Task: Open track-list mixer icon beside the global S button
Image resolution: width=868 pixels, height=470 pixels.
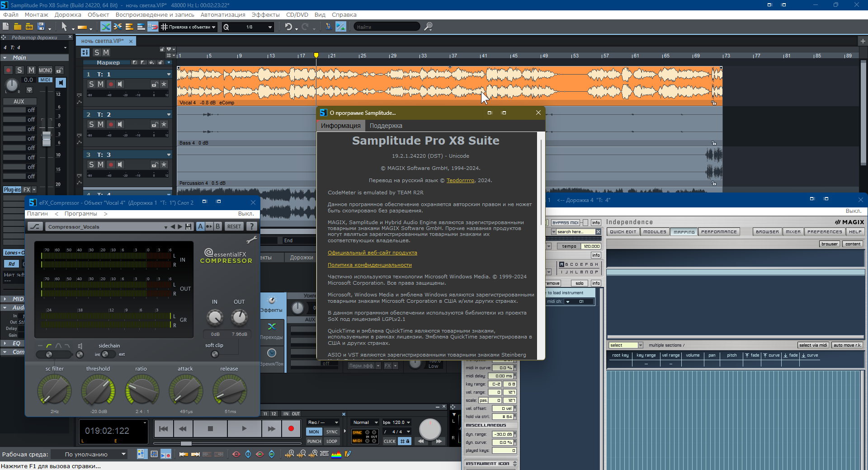Action: pos(85,52)
